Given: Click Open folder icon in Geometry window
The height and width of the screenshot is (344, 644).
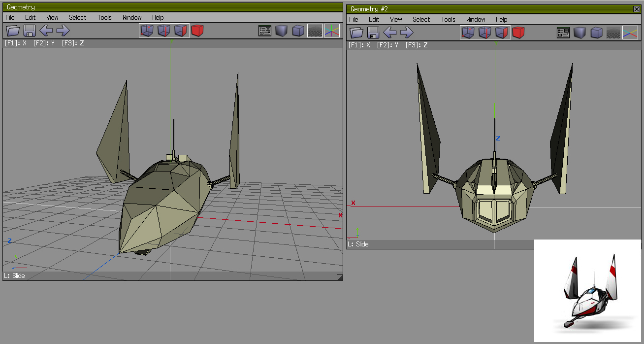Looking at the screenshot, I should point(13,31).
